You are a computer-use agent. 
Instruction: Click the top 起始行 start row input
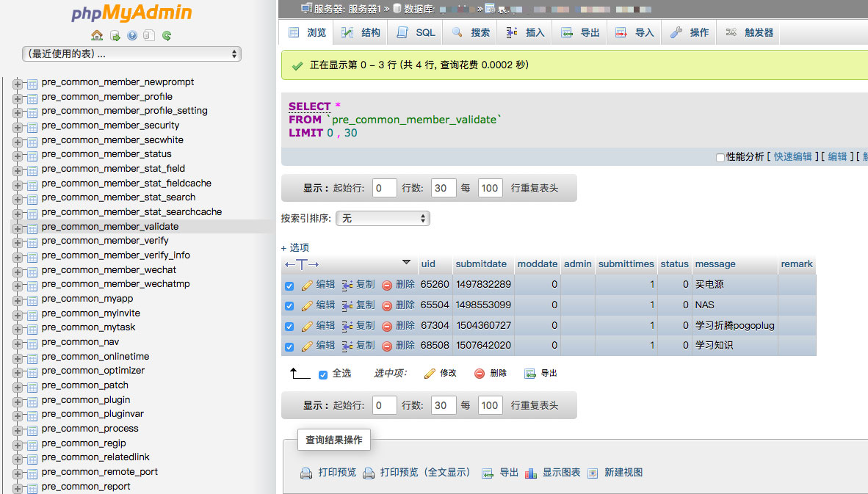[384, 188]
